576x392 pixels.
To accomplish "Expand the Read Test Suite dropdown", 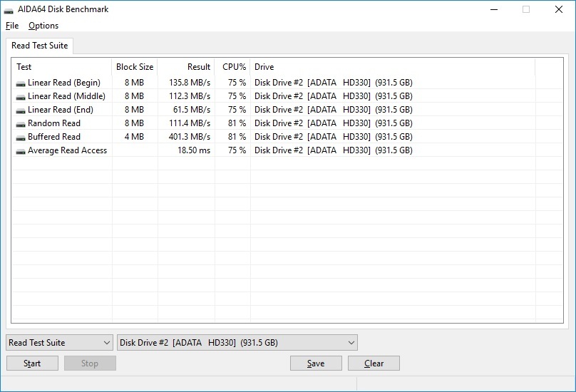I will [59, 343].
